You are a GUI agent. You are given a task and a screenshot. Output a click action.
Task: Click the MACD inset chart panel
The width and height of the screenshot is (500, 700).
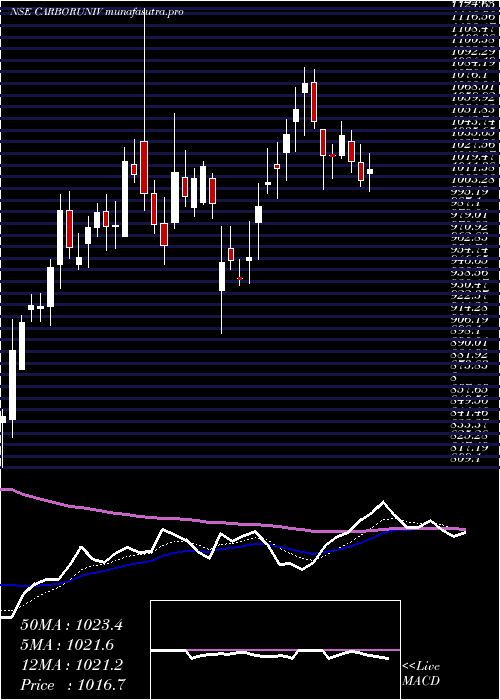click(275, 649)
